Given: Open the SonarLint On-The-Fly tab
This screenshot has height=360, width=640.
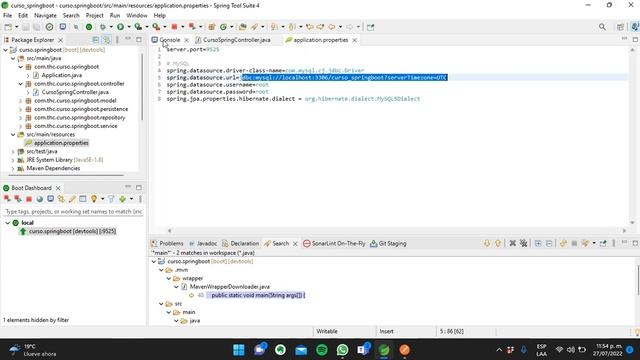Looking at the screenshot, I should (334, 243).
